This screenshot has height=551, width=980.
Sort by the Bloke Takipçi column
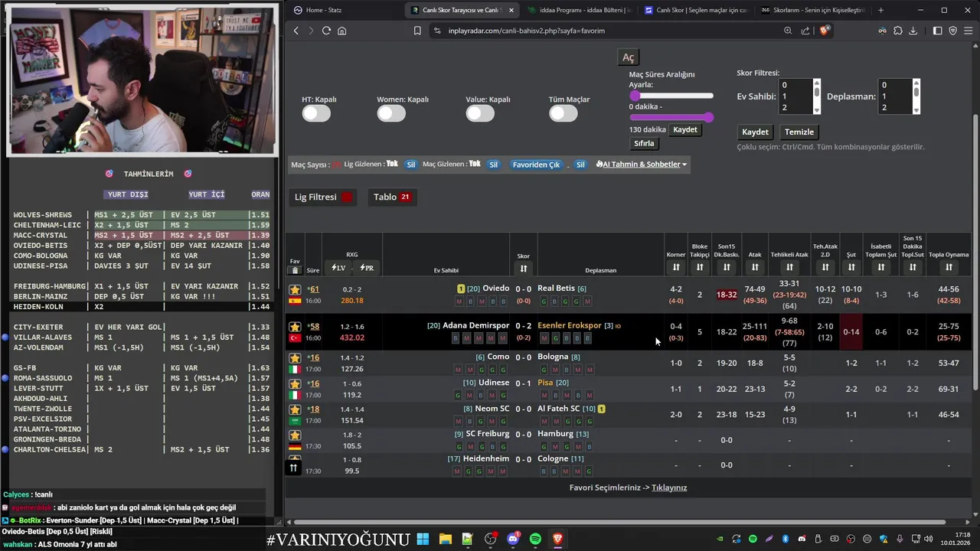pyautogui.click(x=700, y=267)
